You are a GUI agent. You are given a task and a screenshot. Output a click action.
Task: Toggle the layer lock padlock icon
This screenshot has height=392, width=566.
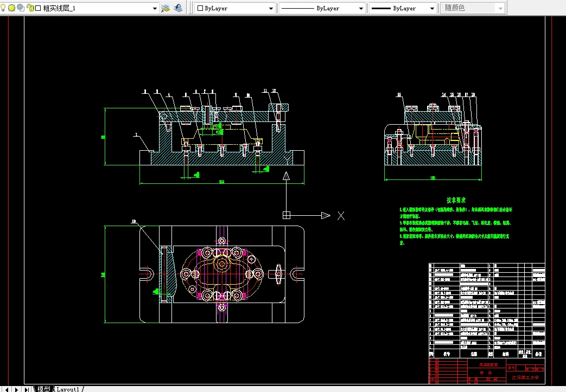[x=30, y=8]
